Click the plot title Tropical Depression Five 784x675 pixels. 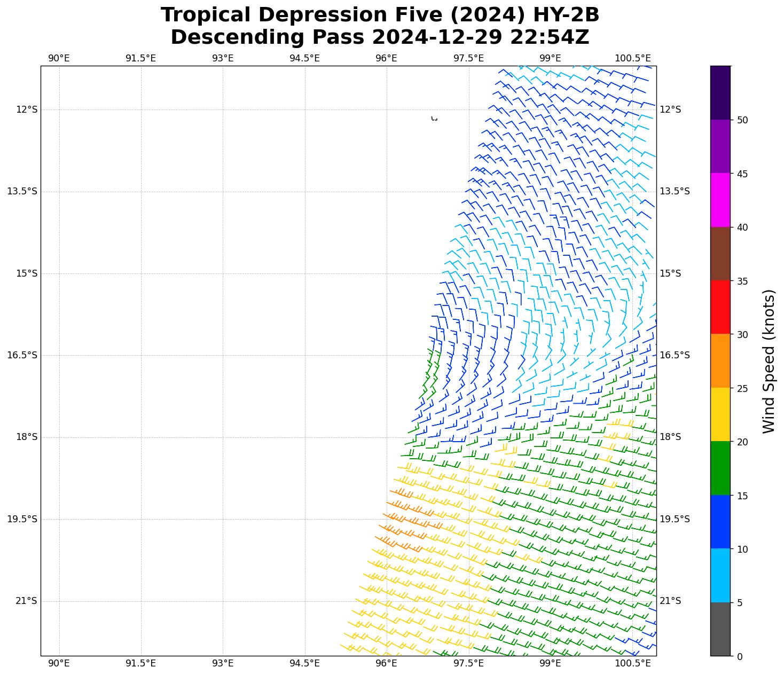pos(380,15)
